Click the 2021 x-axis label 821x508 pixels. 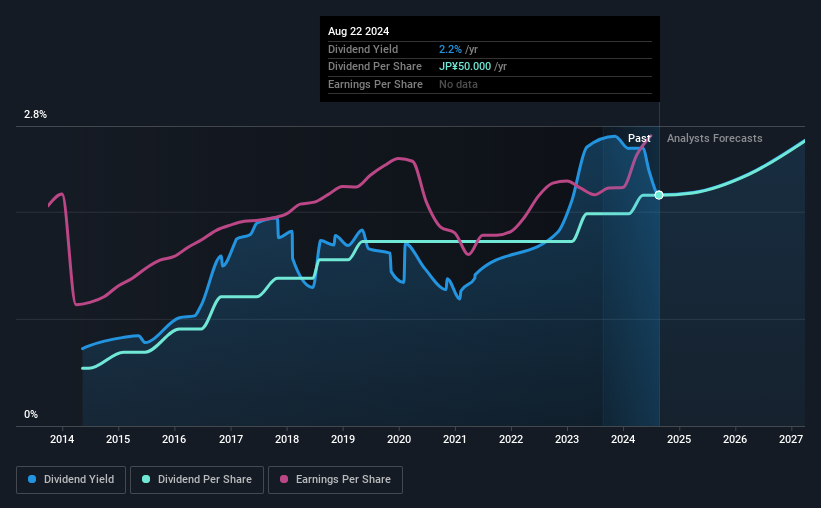pyautogui.click(x=454, y=439)
